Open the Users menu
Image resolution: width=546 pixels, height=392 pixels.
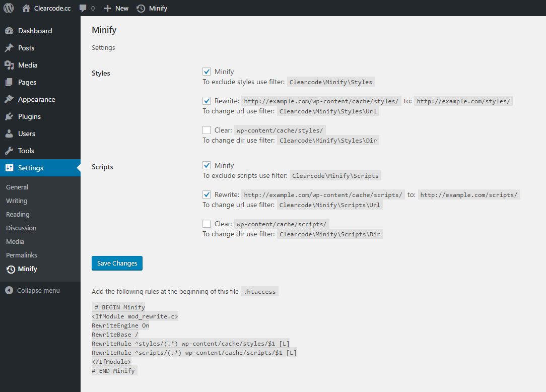point(40,134)
